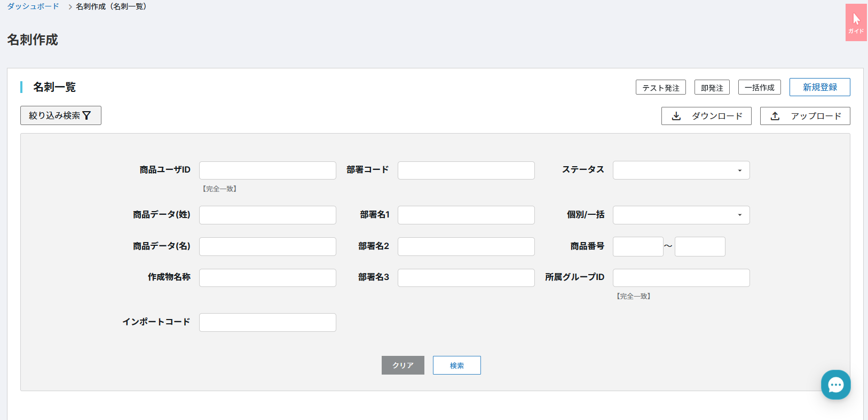The width and height of the screenshot is (868, 420).
Task: Open the pink ガイド guide icon
Action: click(x=856, y=22)
